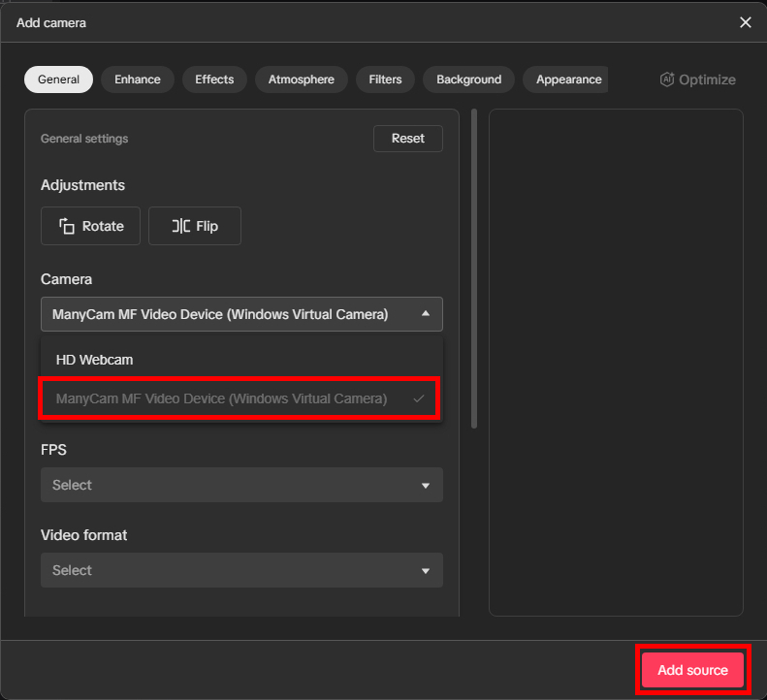Viewport: 767px width, 700px height.
Task: Open the Effects tab
Action: (x=214, y=80)
